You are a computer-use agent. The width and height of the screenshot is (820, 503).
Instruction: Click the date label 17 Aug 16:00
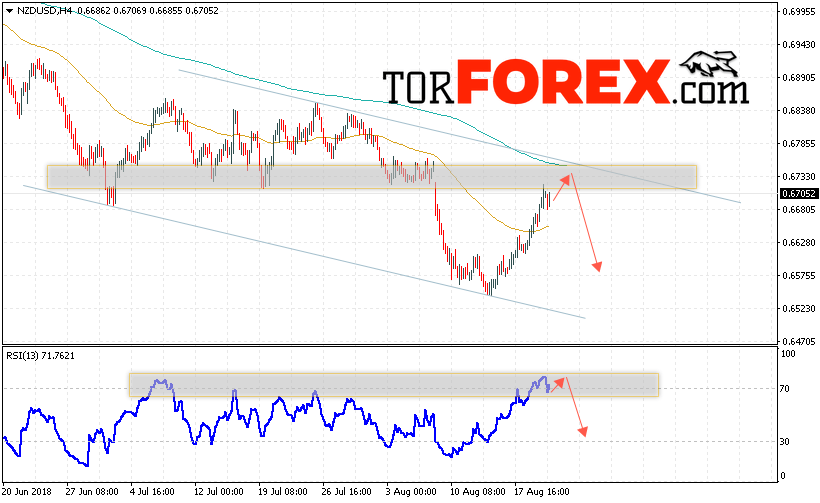click(x=542, y=491)
